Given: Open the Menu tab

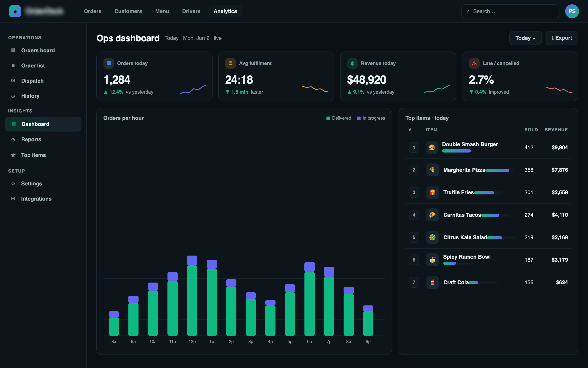Looking at the screenshot, I should pyautogui.click(x=162, y=11).
